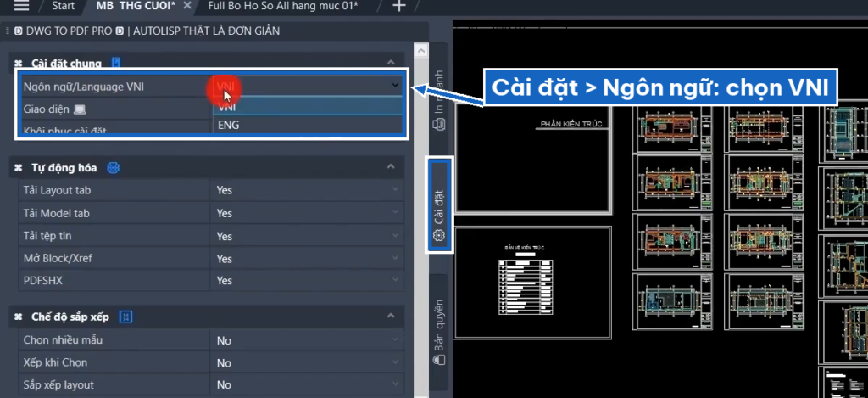The height and width of the screenshot is (398, 868).
Task: Close the MB THG CUOI tab
Action: 187,6
